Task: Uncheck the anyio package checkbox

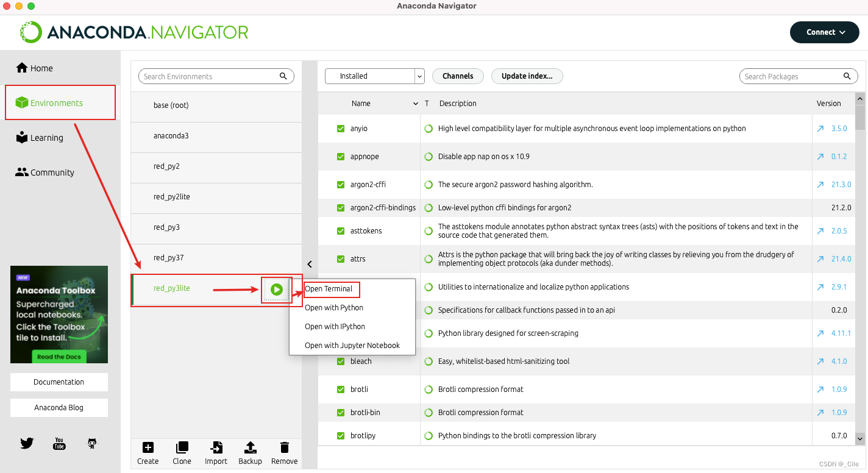Action: pos(341,129)
